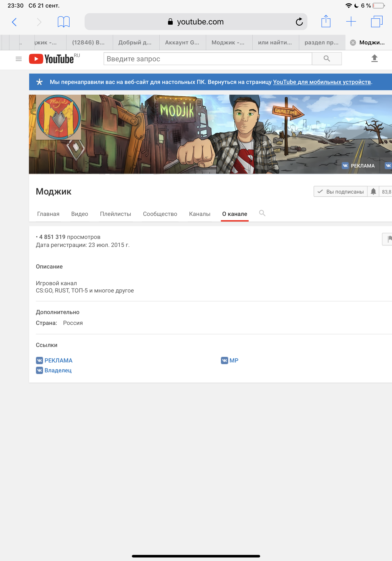Close the current Моджи… tab

point(353,43)
